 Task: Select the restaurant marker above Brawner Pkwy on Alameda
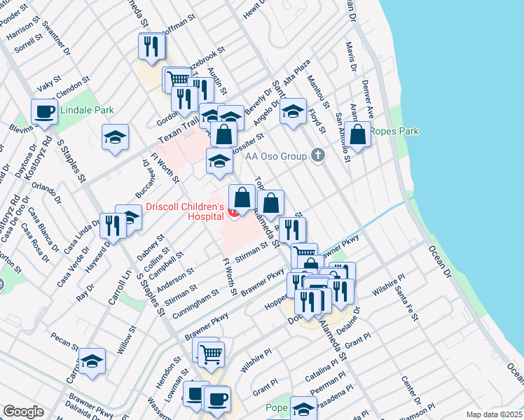292,230
